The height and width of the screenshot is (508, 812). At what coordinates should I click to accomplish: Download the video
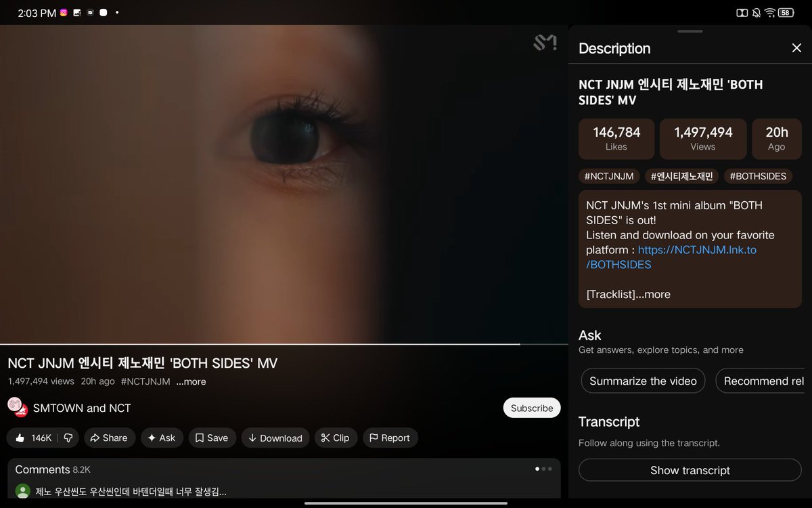pos(275,438)
